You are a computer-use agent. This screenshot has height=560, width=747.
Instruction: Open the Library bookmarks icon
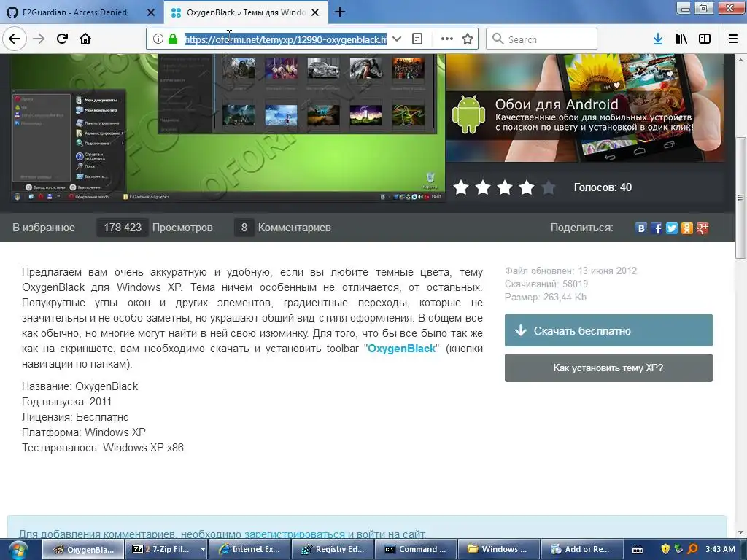(x=681, y=39)
